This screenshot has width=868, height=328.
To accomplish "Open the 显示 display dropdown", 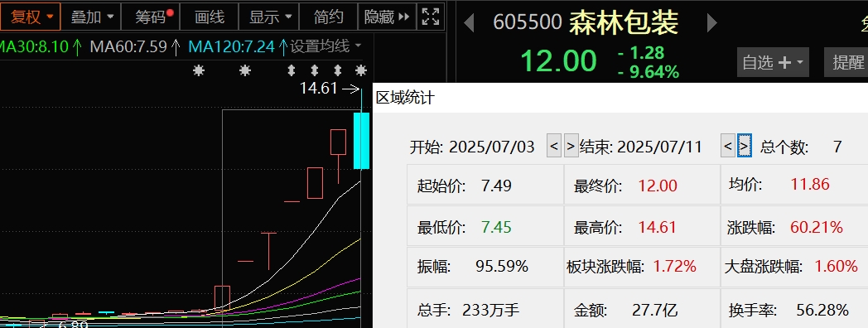I will (269, 17).
